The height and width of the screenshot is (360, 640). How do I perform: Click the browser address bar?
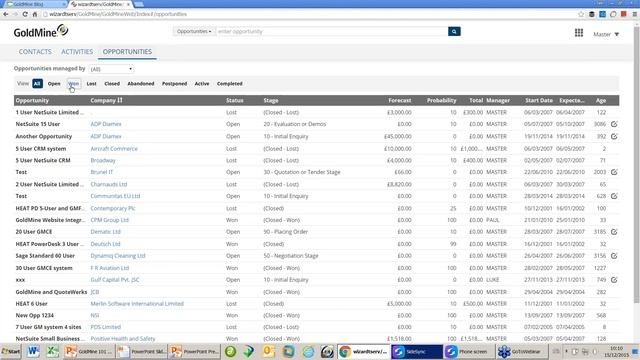[308, 14]
